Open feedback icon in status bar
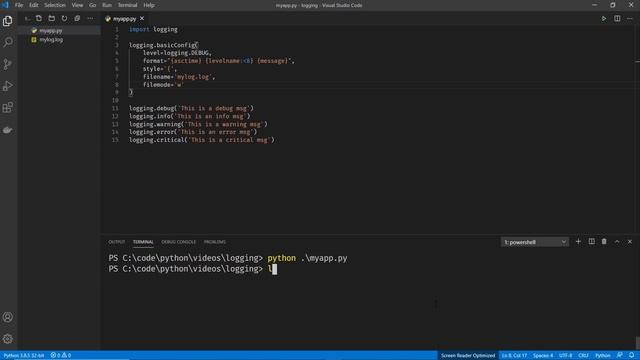The image size is (640, 360). pos(620,355)
